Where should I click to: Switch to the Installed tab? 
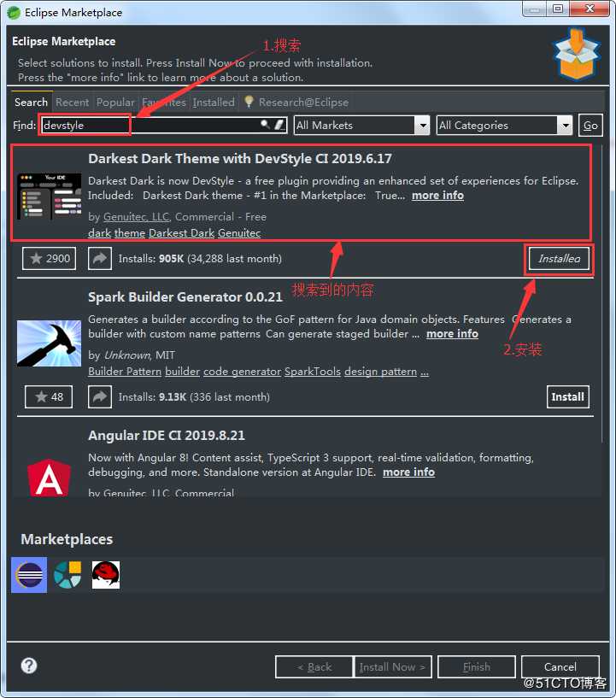[x=214, y=102]
